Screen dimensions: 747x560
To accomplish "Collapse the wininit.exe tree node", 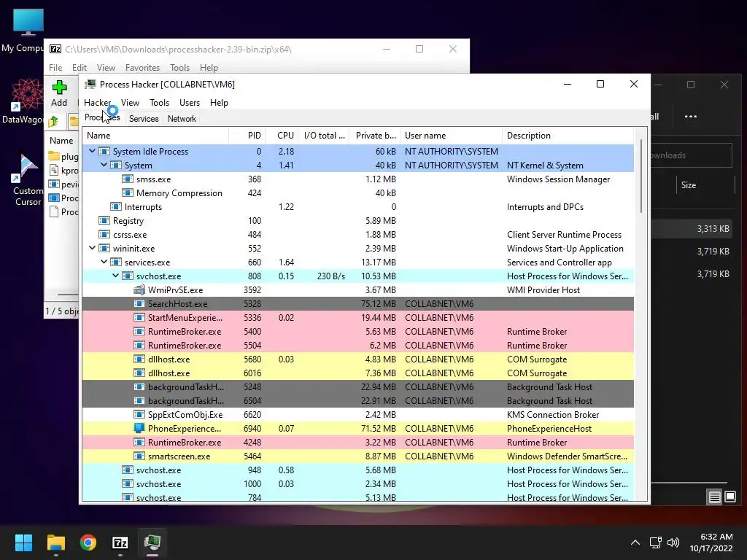I will pyautogui.click(x=92, y=248).
